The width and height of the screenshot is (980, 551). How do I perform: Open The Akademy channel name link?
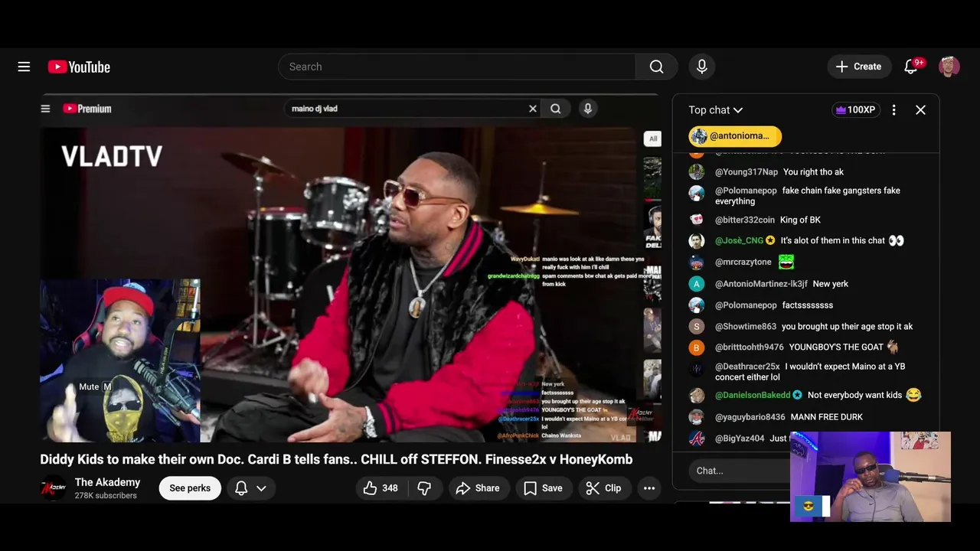tap(107, 482)
